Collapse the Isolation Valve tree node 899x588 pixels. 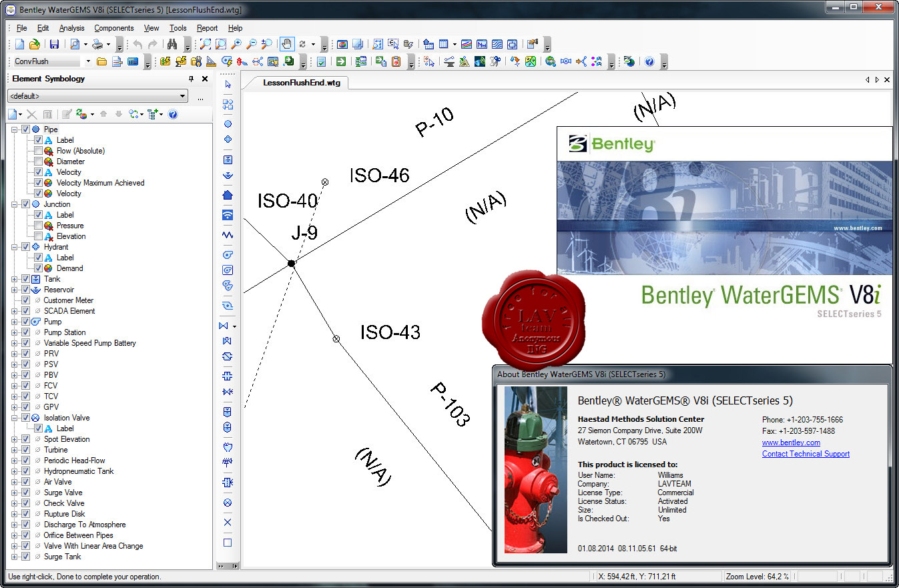[15, 418]
